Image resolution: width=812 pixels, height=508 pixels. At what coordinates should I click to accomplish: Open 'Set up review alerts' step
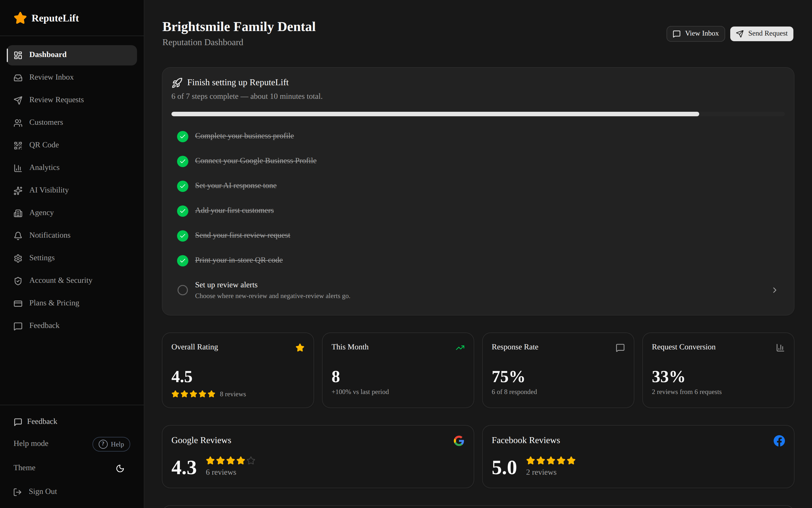click(478, 290)
